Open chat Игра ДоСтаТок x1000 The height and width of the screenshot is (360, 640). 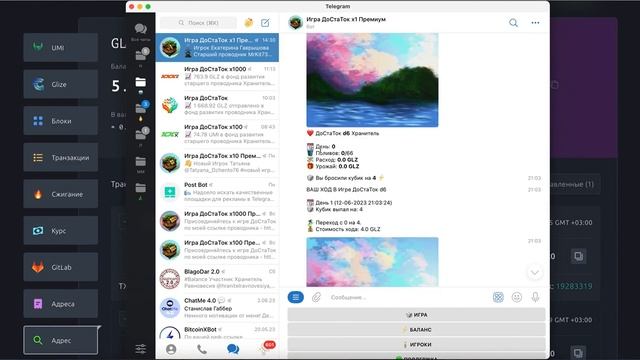[x=217, y=76]
